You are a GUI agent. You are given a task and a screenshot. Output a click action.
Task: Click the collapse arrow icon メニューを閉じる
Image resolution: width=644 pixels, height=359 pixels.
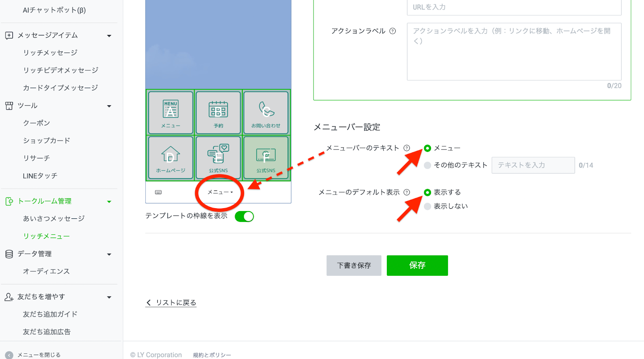point(9,355)
